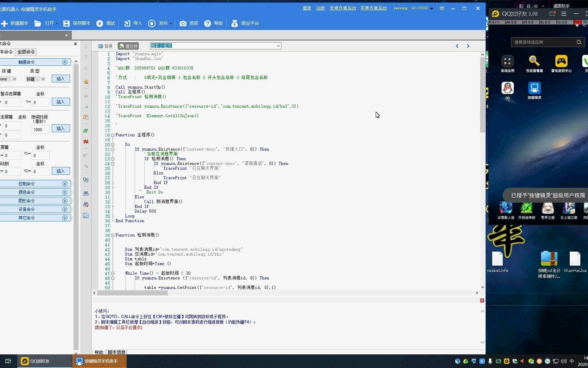Navigate back with the blue left arrow

point(457,46)
